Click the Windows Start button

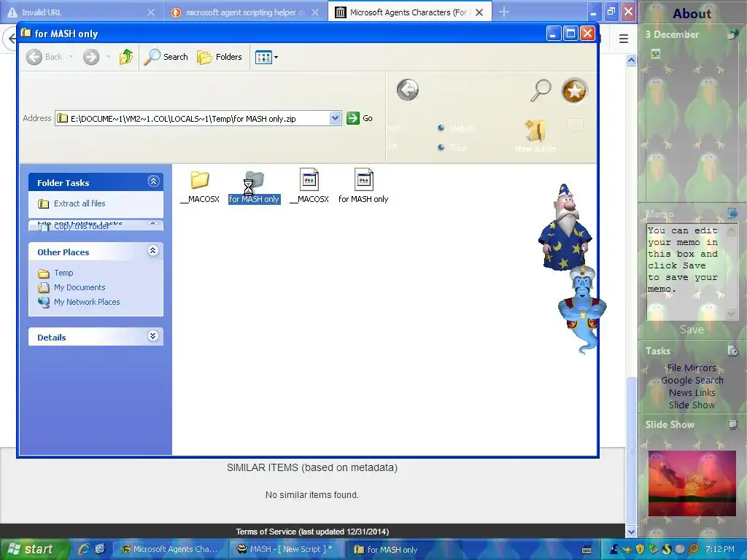tap(34, 549)
